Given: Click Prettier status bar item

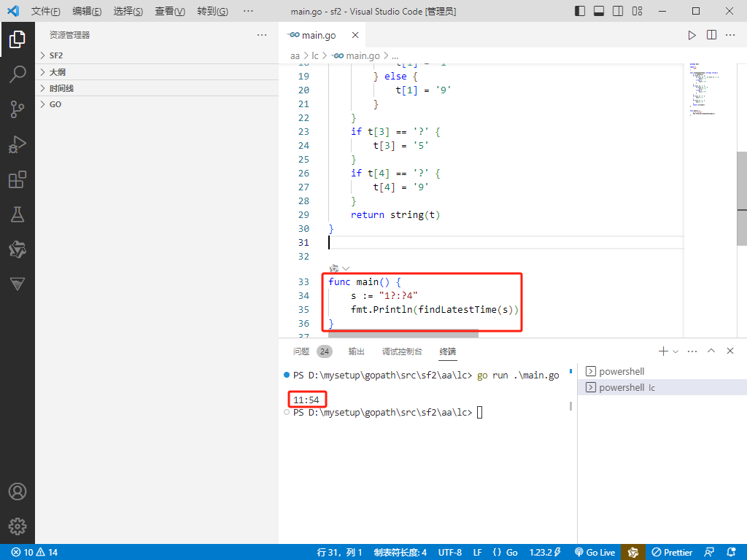Looking at the screenshot, I should tap(672, 553).
